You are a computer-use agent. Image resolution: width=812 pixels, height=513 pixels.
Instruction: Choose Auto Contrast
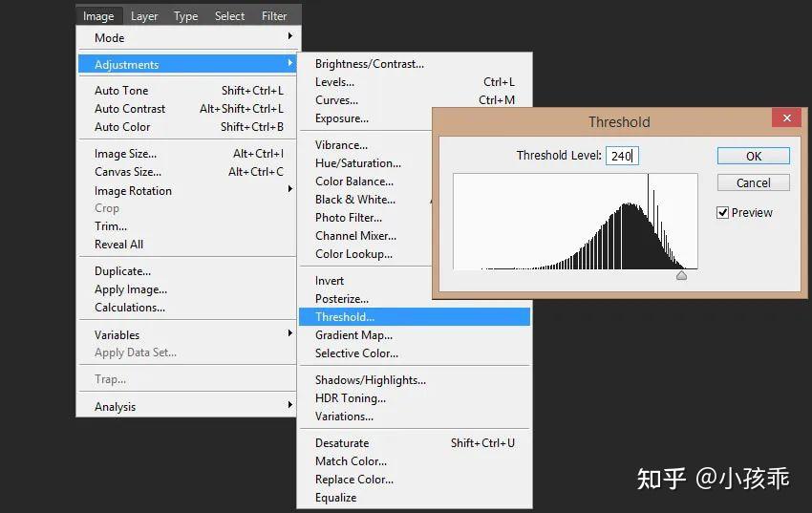tap(188, 108)
